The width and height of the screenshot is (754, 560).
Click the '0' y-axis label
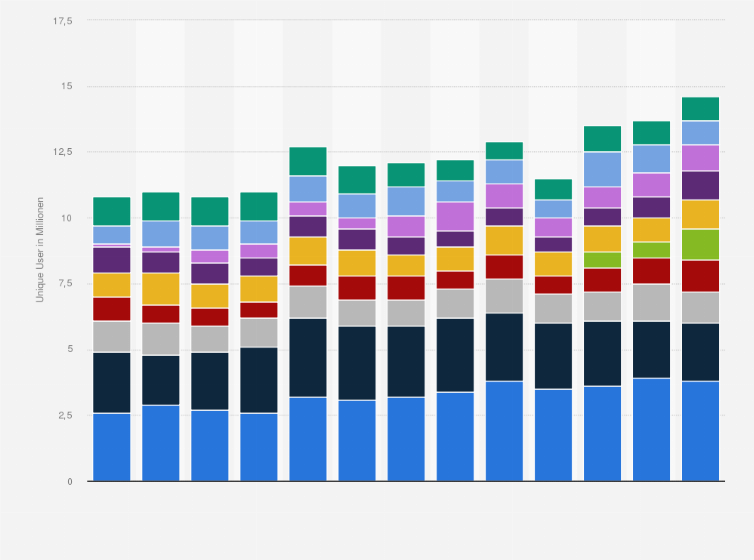coord(70,481)
